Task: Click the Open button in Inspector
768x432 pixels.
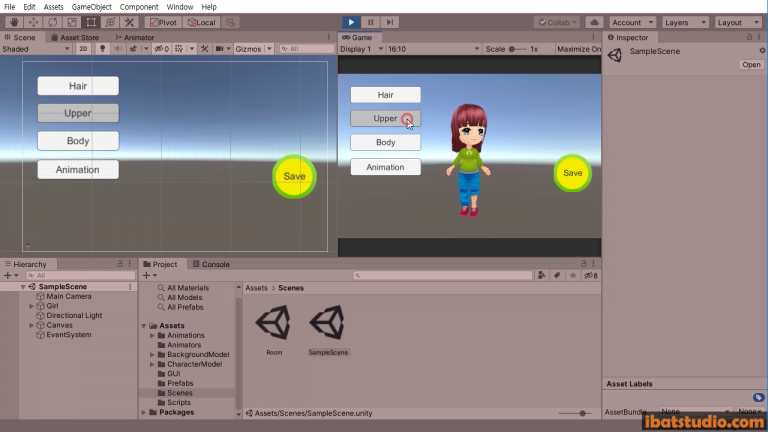Action: point(751,65)
